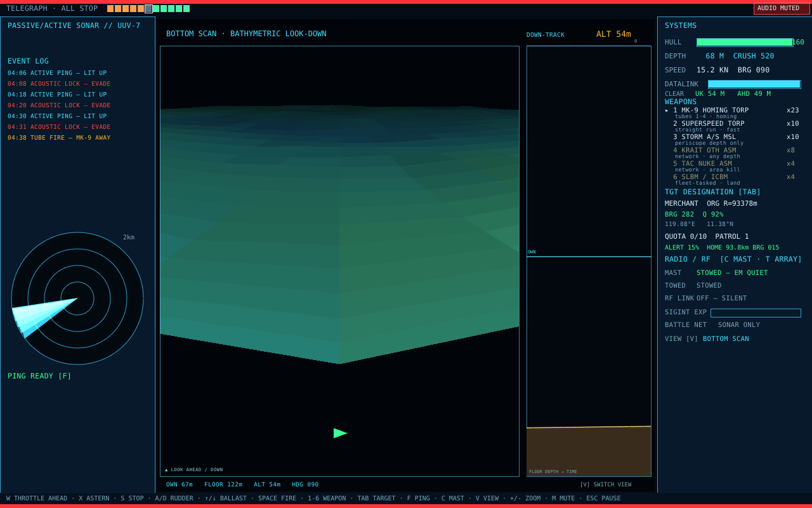
Task: Click the arrow marker beside MK-9 HOMING TORP
Action: point(667,110)
